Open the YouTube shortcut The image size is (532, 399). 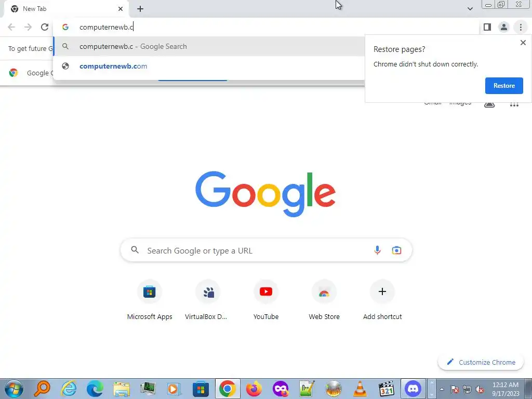pyautogui.click(x=266, y=301)
